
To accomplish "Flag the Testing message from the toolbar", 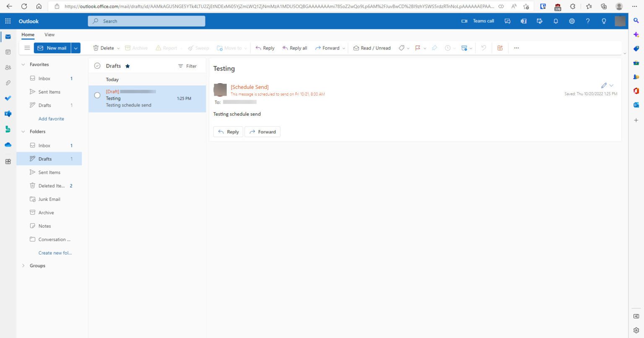I will point(417,48).
